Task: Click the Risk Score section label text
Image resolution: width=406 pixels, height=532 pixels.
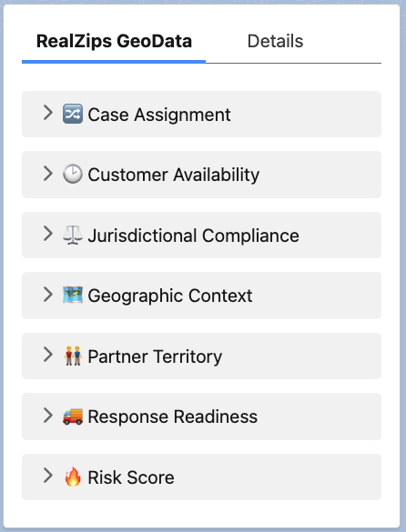Action: click(x=131, y=477)
